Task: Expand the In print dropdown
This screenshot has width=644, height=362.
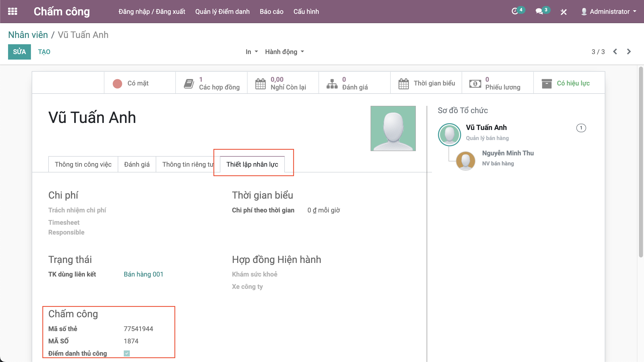Action: pyautogui.click(x=252, y=52)
